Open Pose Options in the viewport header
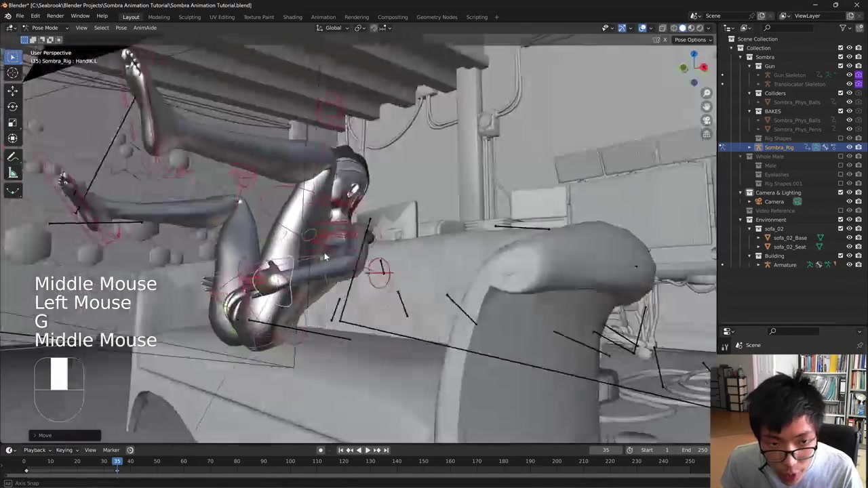The height and width of the screenshot is (488, 868). click(692, 39)
